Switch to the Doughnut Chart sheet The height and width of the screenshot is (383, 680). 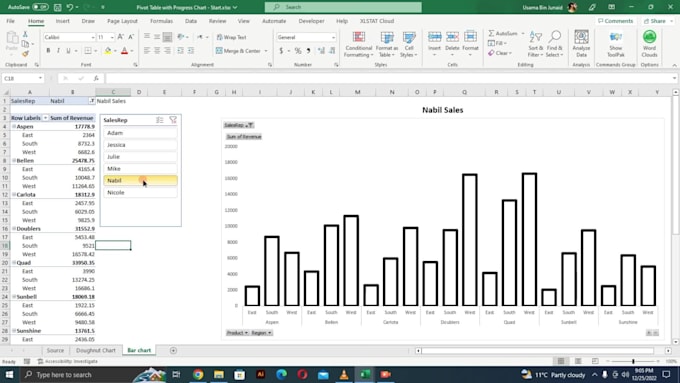pyautogui.click(x=95, y=350)
